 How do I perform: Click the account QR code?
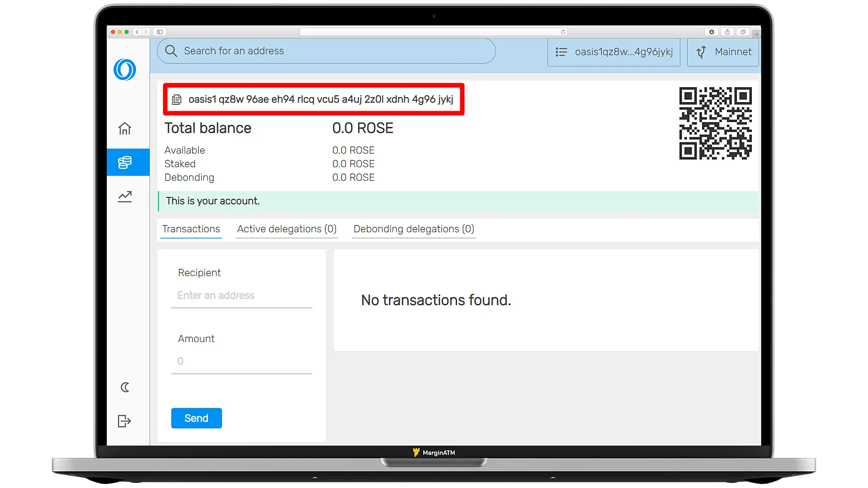coord(715,123)
